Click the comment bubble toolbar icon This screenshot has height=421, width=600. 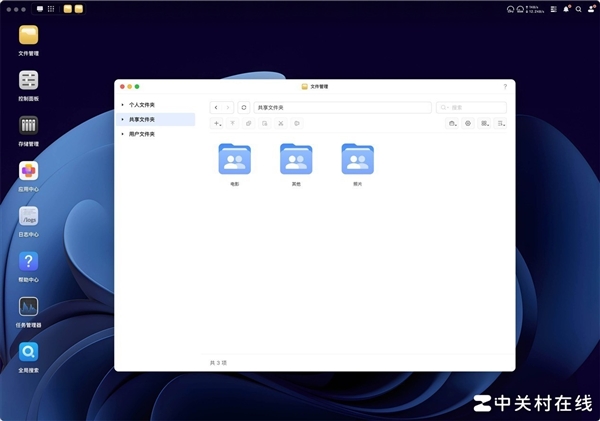point(297,123)
